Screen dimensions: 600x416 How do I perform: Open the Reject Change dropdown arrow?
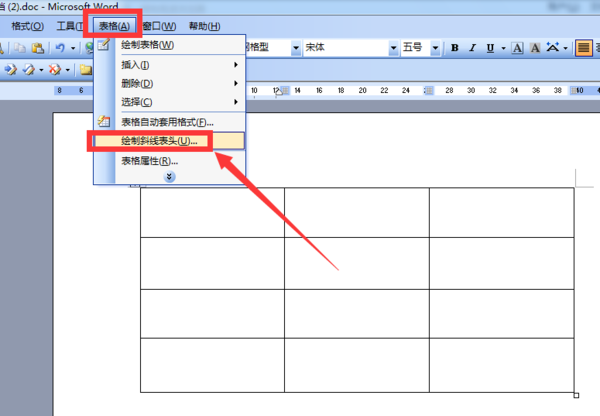coord(68,70)
